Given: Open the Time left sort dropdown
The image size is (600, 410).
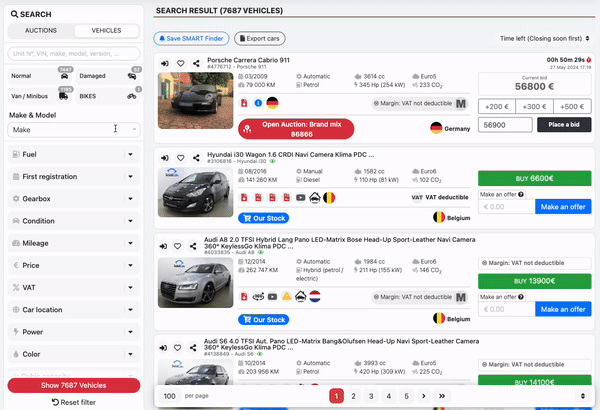Looking at the screenshot, I should (545, 38).
